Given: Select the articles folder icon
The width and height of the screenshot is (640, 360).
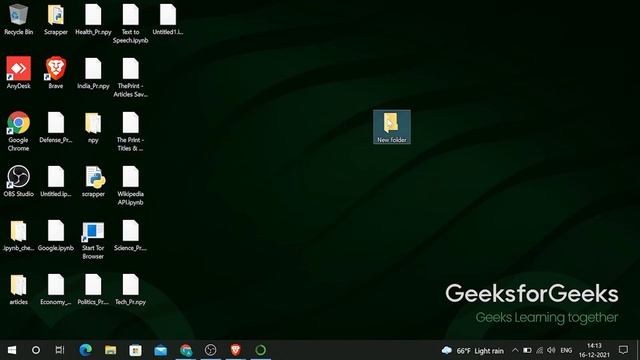Looking at the screenshot, I should 18,289.
